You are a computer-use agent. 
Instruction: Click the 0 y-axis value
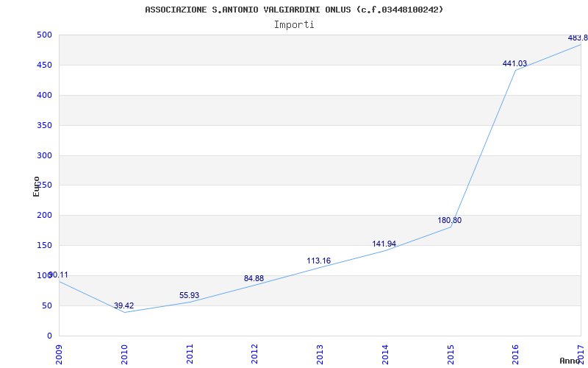(49, 336)
